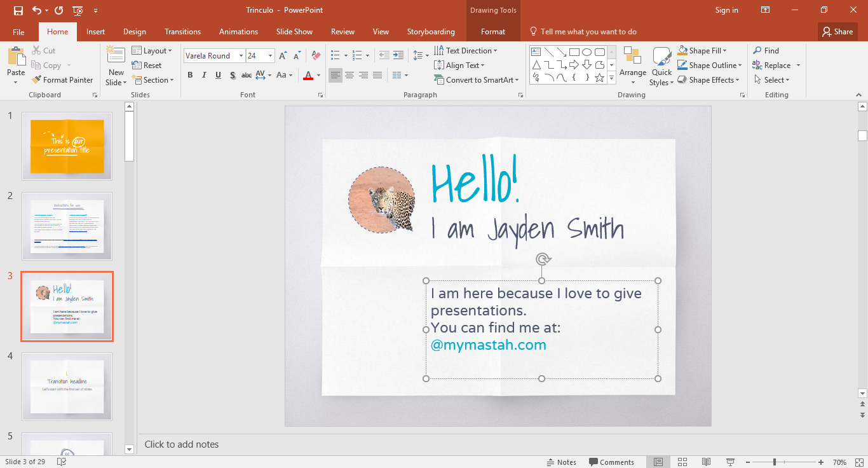Viewport: 868px width, 468px height.
Task: Toggle italic text formatting
Action: click(x=204, y=75)
